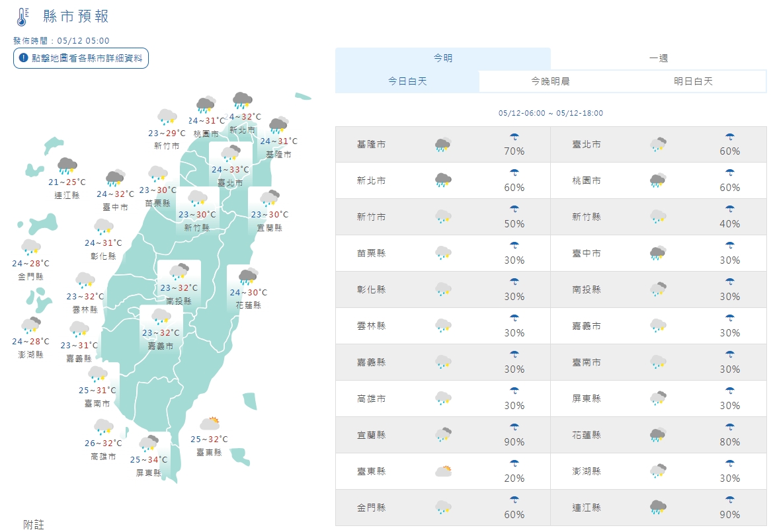Switch to the 今明 tab
Screen dimensions: 771x532
tap(443, 58)
